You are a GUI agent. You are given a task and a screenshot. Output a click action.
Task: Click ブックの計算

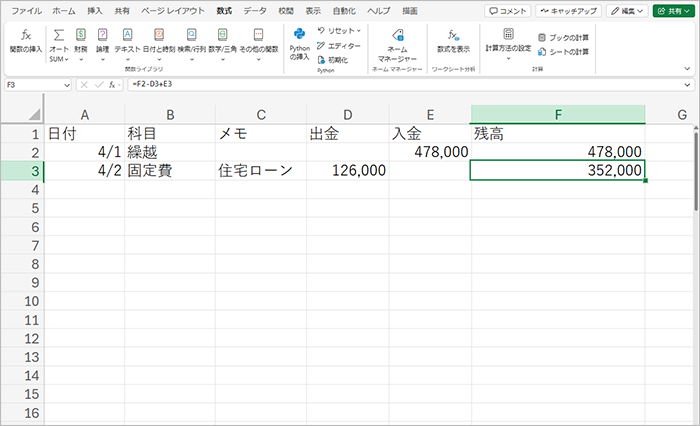point(563,38)
